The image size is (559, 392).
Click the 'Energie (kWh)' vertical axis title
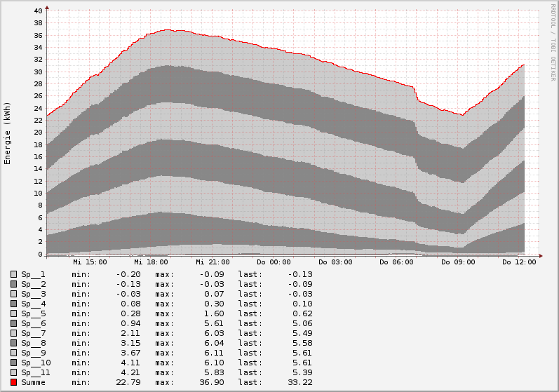coord(8,133)
